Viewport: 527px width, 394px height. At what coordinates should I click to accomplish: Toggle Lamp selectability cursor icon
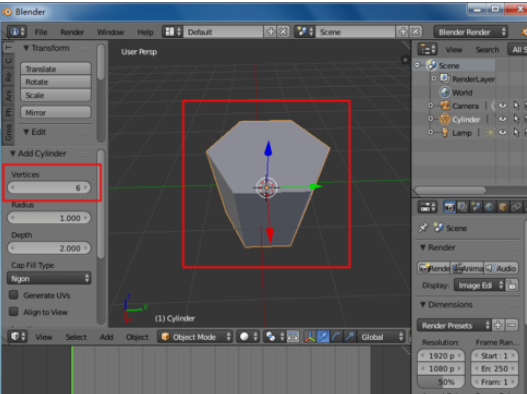click(x=516, y=132)
